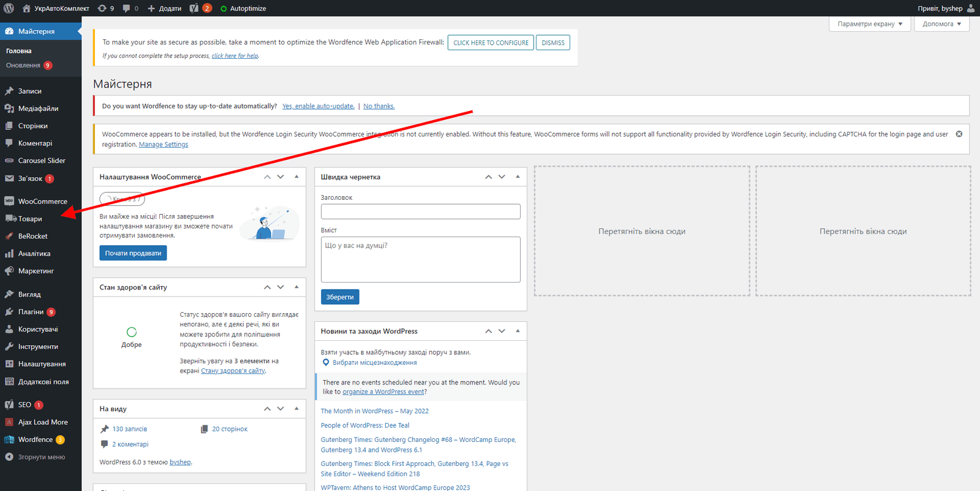This screenshot has height=491, width=980.
Task: Open Стану здоров'я сайту link
Action: click(x=233, y=371)
